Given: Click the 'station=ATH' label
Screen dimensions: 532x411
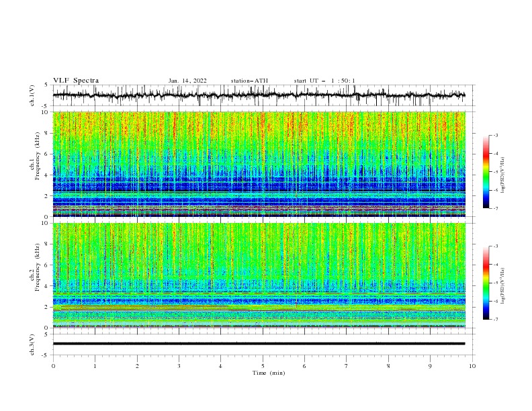Looking at the screenshot, I should [249, 81].
